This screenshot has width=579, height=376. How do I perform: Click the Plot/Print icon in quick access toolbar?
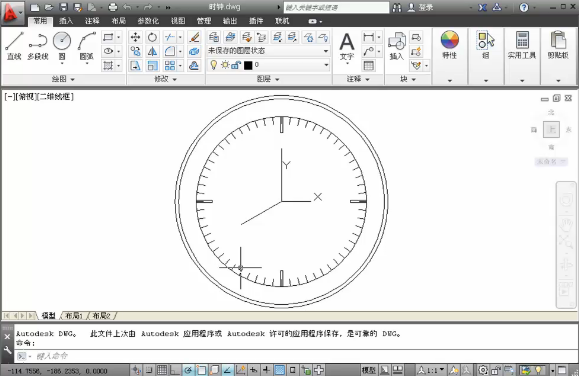[113, 7]
